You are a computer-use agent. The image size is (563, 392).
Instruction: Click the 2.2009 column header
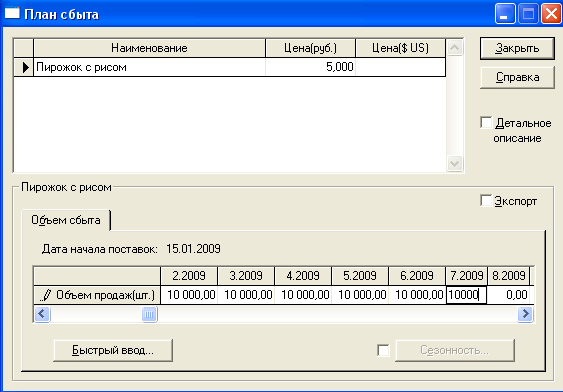(189, 276)
